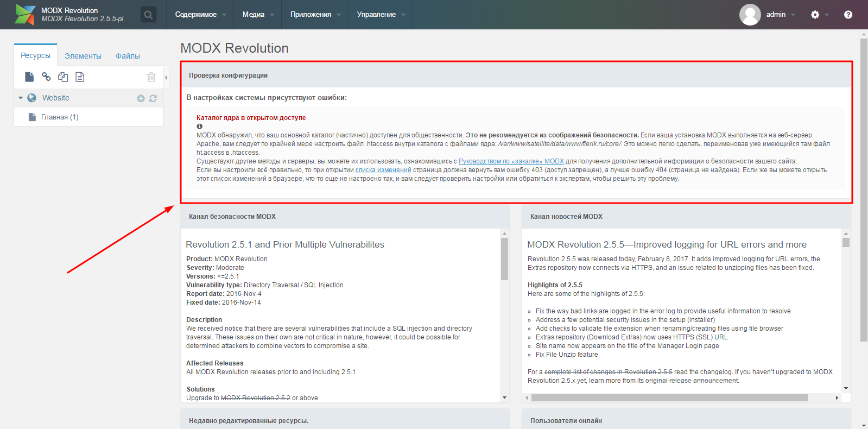Open the help question mark icon
This screenshot has width=868, height=429.
pyautogui.click(x=848, y=15)
